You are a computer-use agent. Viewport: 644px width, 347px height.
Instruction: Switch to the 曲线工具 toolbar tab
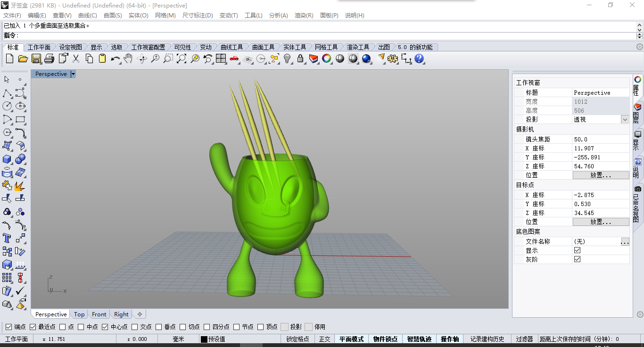point(231,47)
